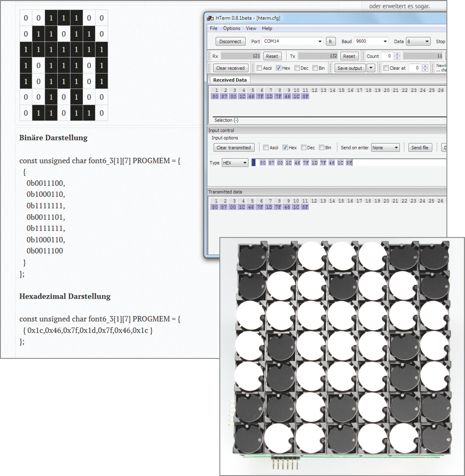Screen dimensions: 465x476
Task: Decrease Clear at value with down arrow
Action: (x=425, y=70)
